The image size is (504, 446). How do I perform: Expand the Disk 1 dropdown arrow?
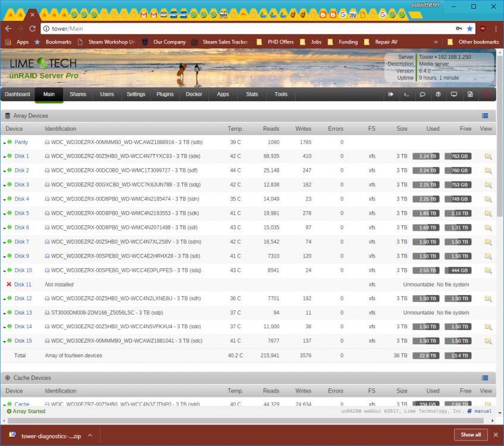pos(5,157)
